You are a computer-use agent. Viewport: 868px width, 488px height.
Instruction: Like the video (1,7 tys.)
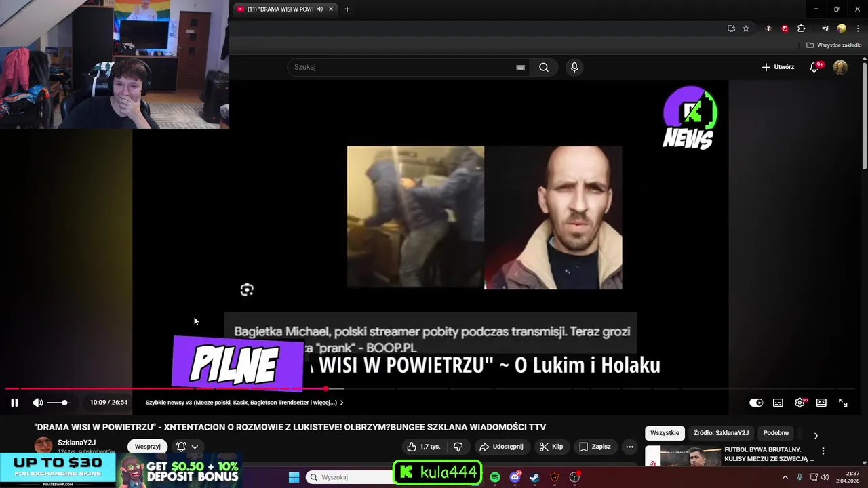tap(423, 447)
